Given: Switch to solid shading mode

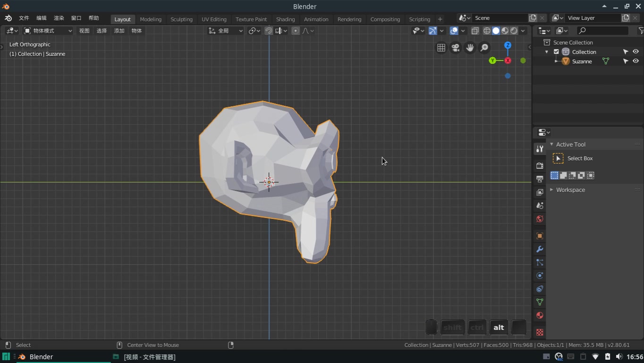Looking at the screenshot, I should (496, 31).
